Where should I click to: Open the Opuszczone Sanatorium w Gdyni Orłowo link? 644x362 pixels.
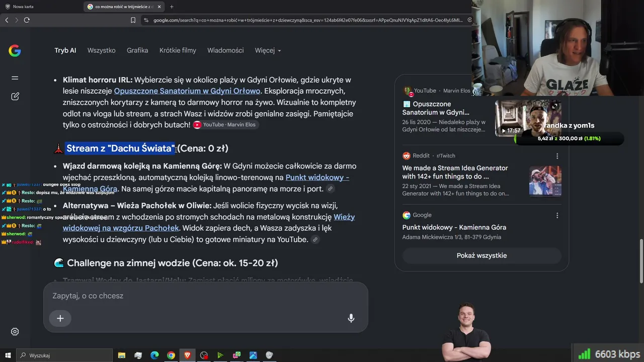coord(187,91)
